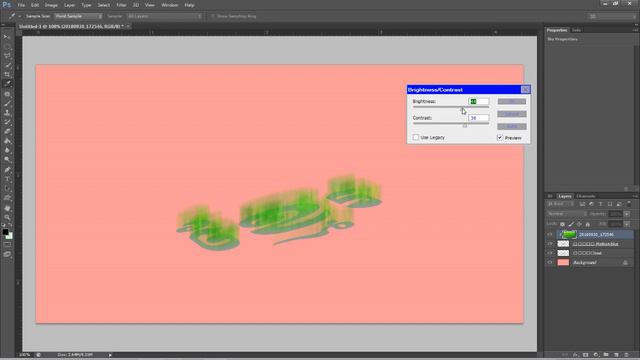Filter layers by adjustment layers icon
Viewport: 640px width, 360px height.
[591, 204]
